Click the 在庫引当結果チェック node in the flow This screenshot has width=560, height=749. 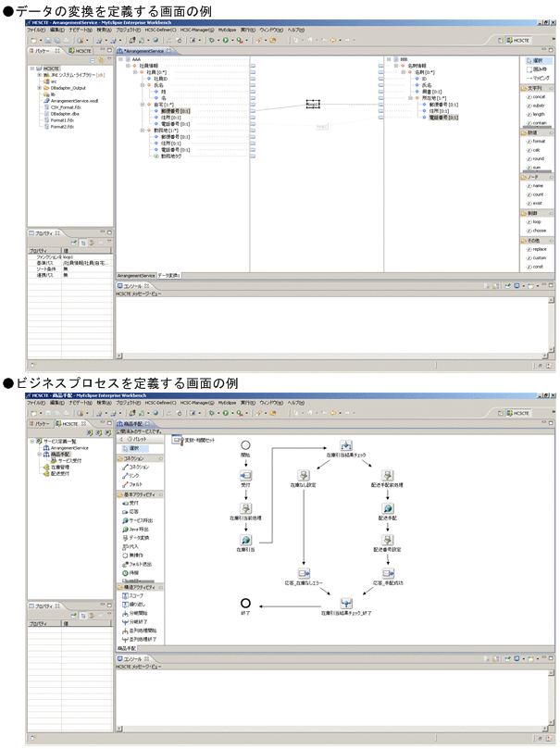pos(346,445)
